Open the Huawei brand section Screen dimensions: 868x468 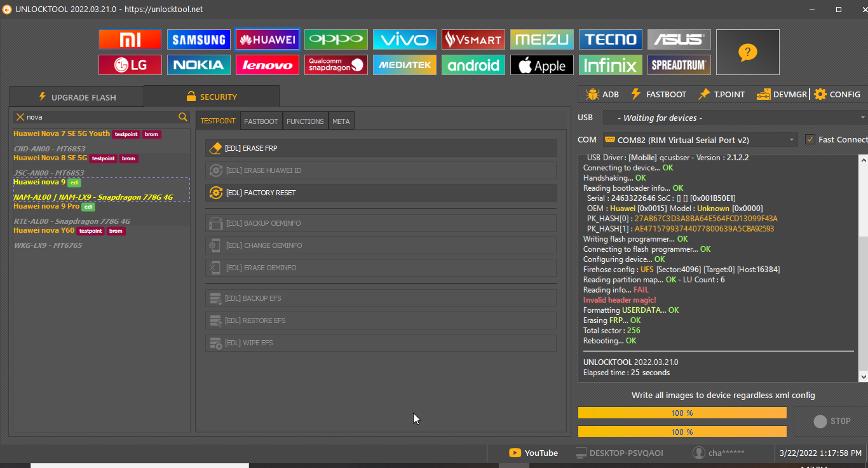pos(268,39)
